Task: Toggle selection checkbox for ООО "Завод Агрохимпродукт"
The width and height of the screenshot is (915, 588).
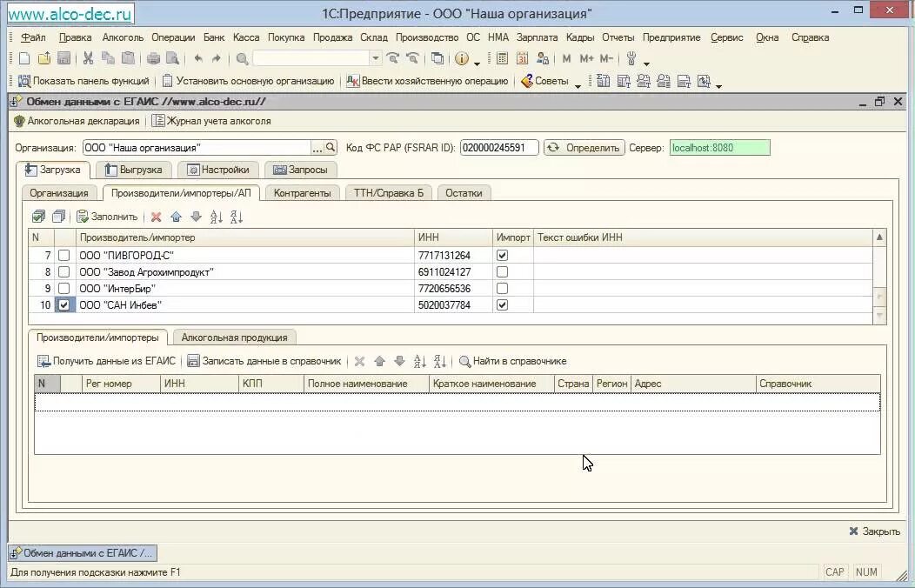Action: pos(64,272)
